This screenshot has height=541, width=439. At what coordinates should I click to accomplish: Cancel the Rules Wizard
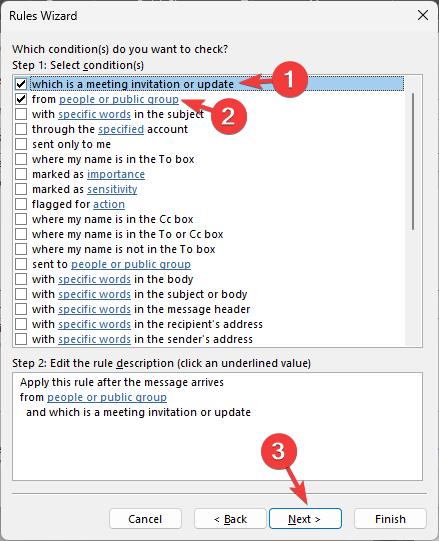(145, 519)
